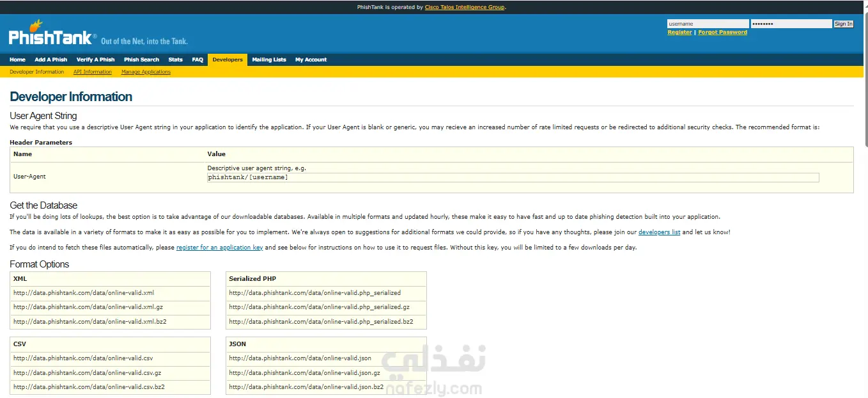The image size is (868, 398).
Task: Click the XML format table header
Action: click(110, 279)
